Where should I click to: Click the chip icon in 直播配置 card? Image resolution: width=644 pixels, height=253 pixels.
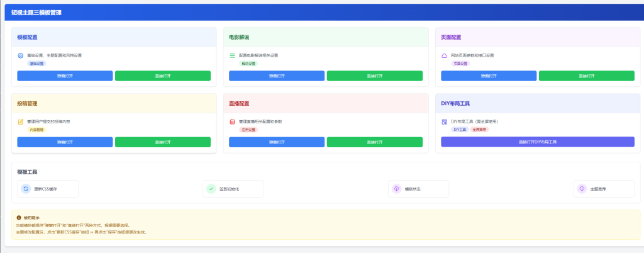[232, 121]
